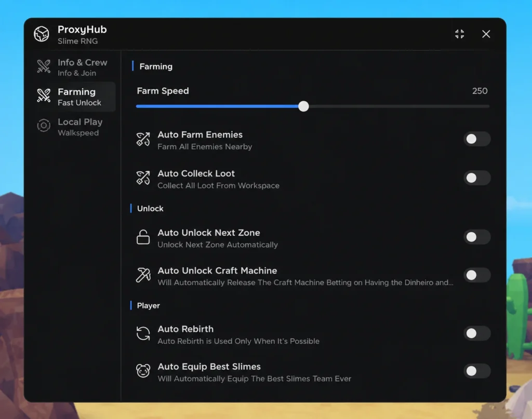
Task: Click the Slime RNG subtitle
Action: coord(78,41)
